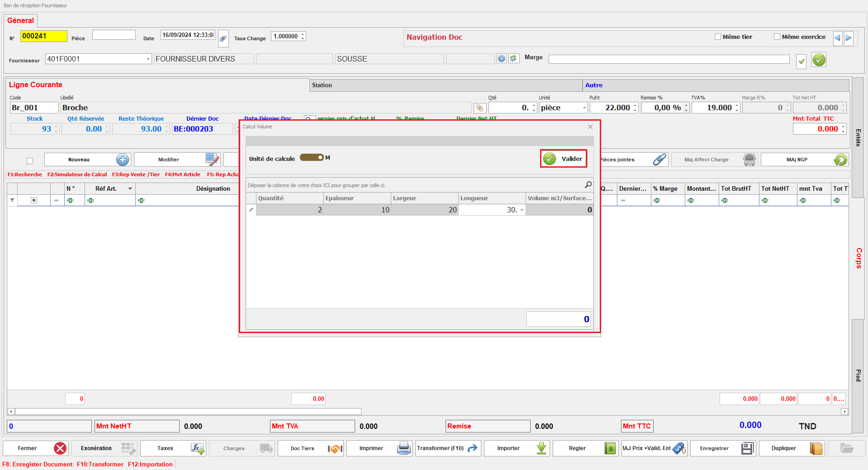Check the Même exercice checkbox
Viewport: 868px width, 470px height.
[777, 37]
